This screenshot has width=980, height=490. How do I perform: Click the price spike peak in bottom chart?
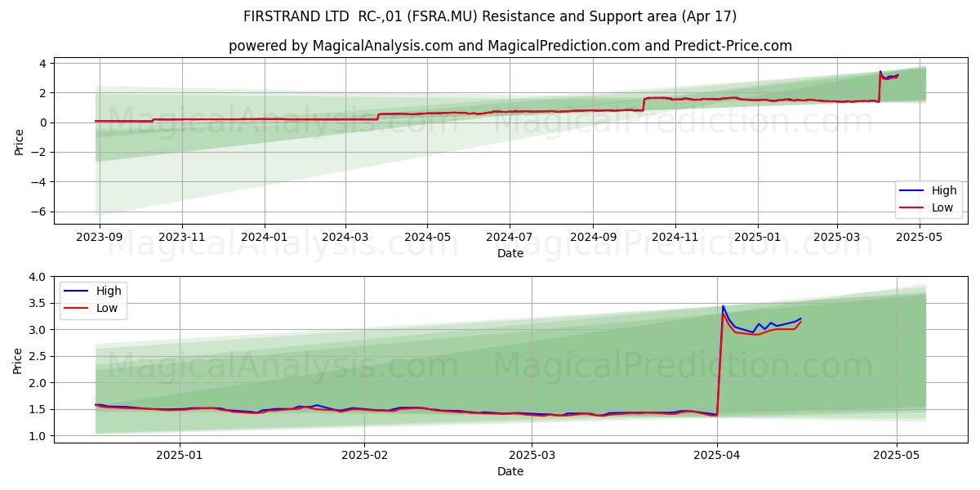[x=723, y=306]
